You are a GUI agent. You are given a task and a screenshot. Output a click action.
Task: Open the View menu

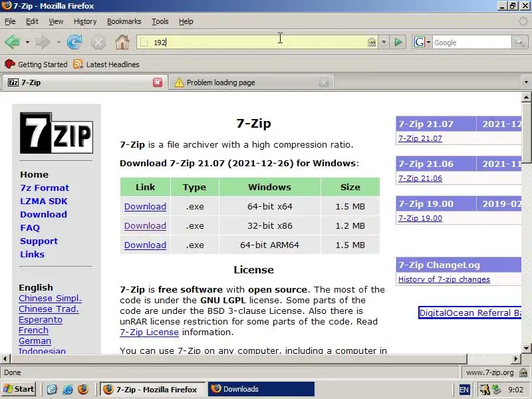56,21
